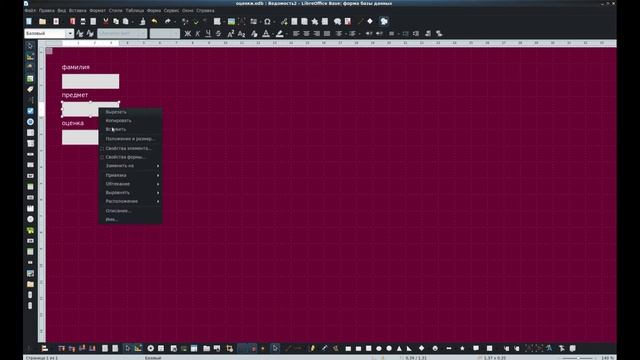Click the ellipse shape in bottom toolbar
Screen dimensions: 640x360
click(379, 348)
